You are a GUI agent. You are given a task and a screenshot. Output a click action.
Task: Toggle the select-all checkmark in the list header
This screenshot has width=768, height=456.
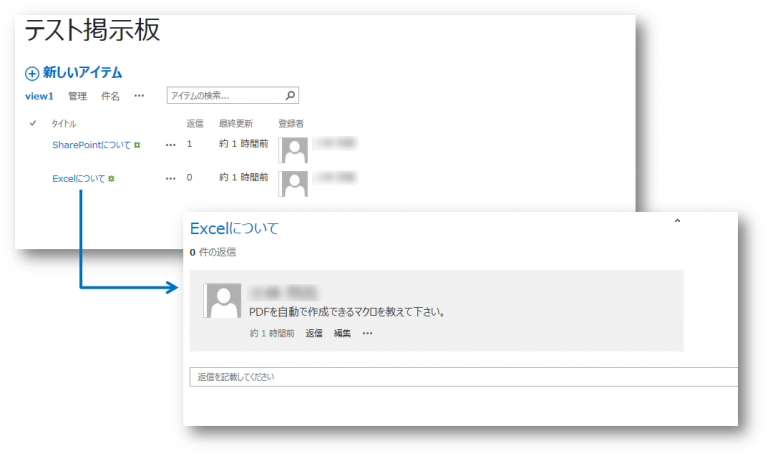[33, 123]
